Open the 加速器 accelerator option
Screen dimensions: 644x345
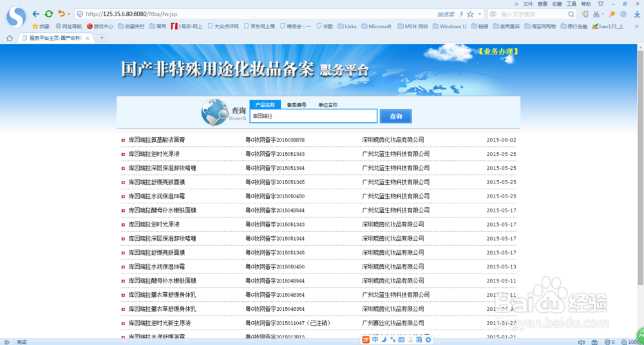pos(446,14)
